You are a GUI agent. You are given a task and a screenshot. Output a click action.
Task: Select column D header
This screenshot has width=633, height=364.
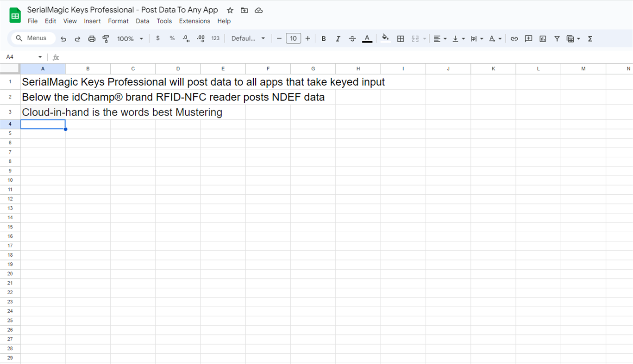pyautogui.click(x=178, y=68)
